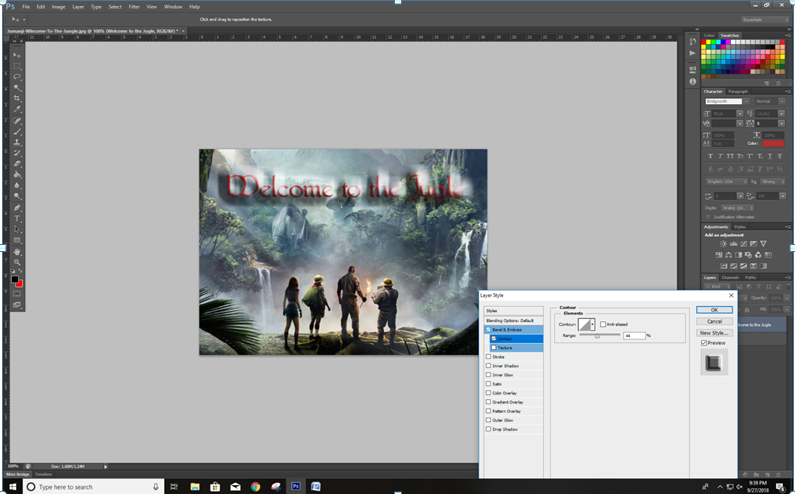Open the File menu

coord(26,7)
